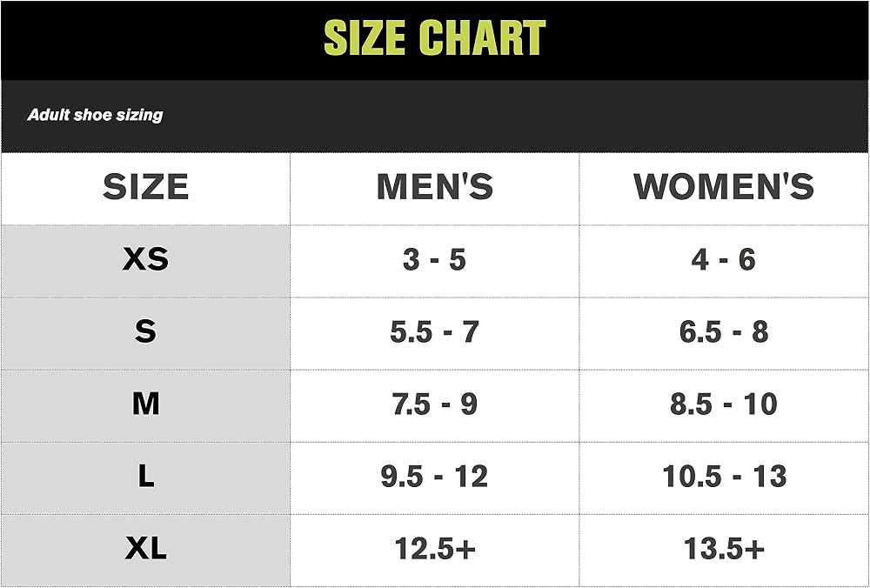Click women's XS range 4 - 6
Screen dimensions: 870x588
pos(724,259)
